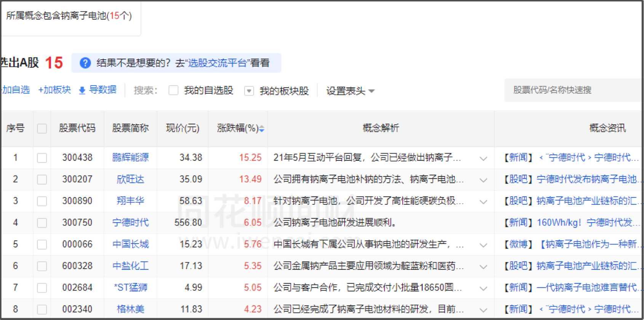Click text 公司钠离子电池研发进展顺利。
Viewport: 644px width, 320px height.
(335, 223)
